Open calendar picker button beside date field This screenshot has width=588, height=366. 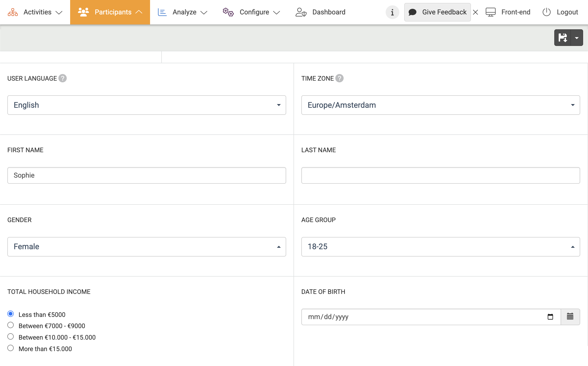click(570, 317)
